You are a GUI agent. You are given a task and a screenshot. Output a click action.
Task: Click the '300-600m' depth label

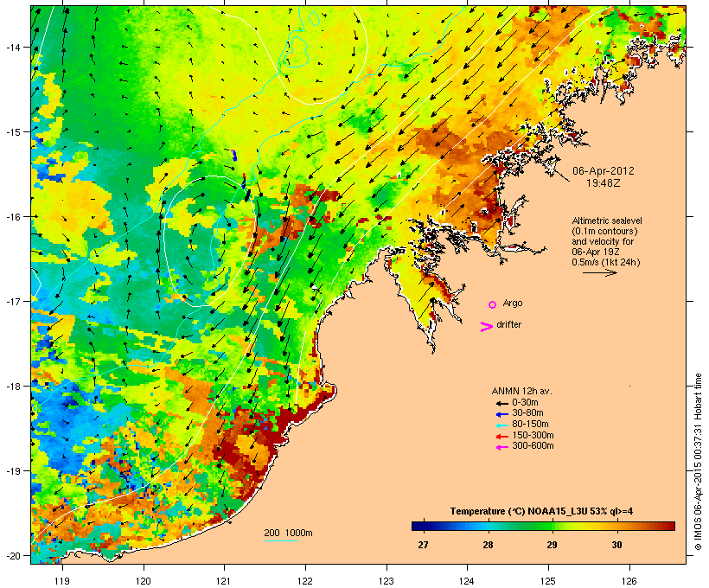click(x=533, y=446)
